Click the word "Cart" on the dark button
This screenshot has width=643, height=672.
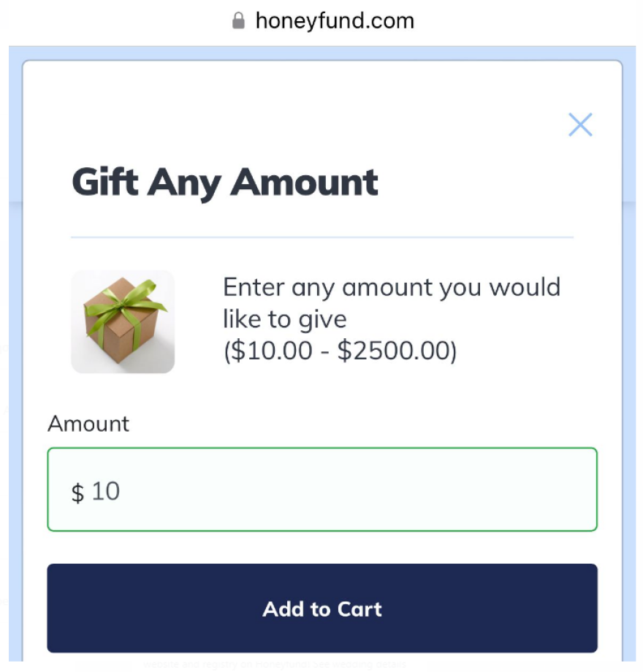click(359, 609)
